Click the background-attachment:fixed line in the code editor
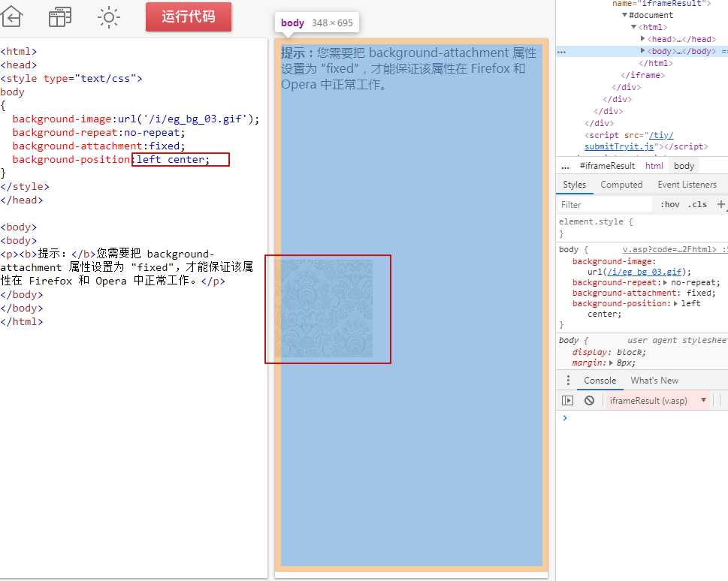The image size is (728, 581). [x=98, y=146]
